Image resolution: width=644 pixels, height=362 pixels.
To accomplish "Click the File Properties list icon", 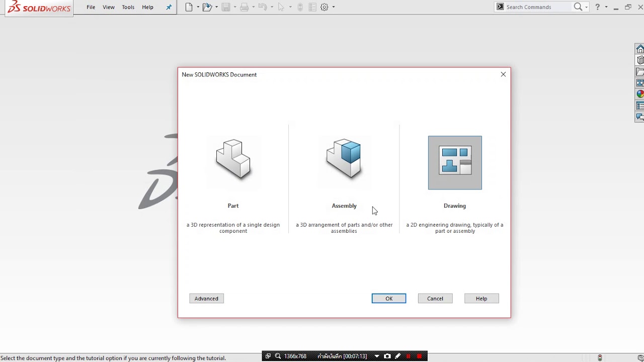I will (312, 7).
